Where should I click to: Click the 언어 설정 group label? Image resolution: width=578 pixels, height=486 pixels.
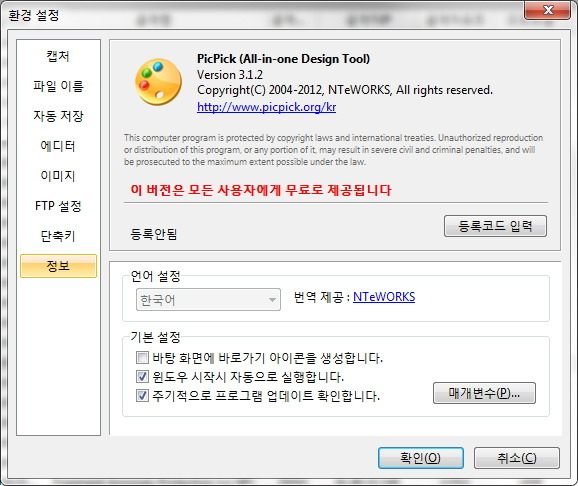pos(156,276)
